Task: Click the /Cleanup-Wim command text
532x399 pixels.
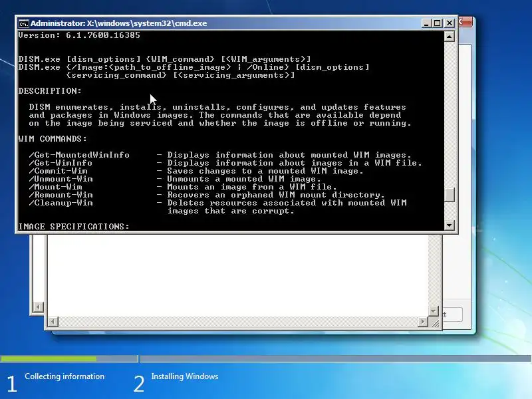Action: pyautogui.click(x=61, y=203)
